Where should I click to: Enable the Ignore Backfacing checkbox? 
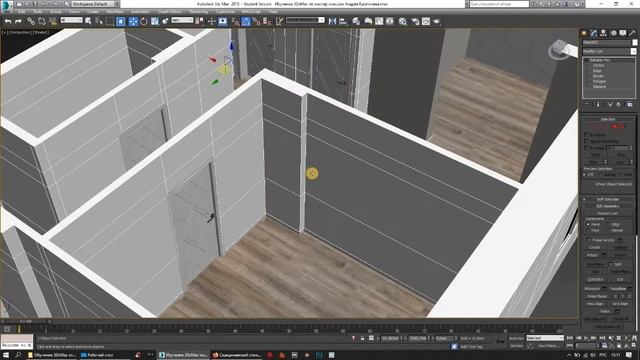point(586,141)
